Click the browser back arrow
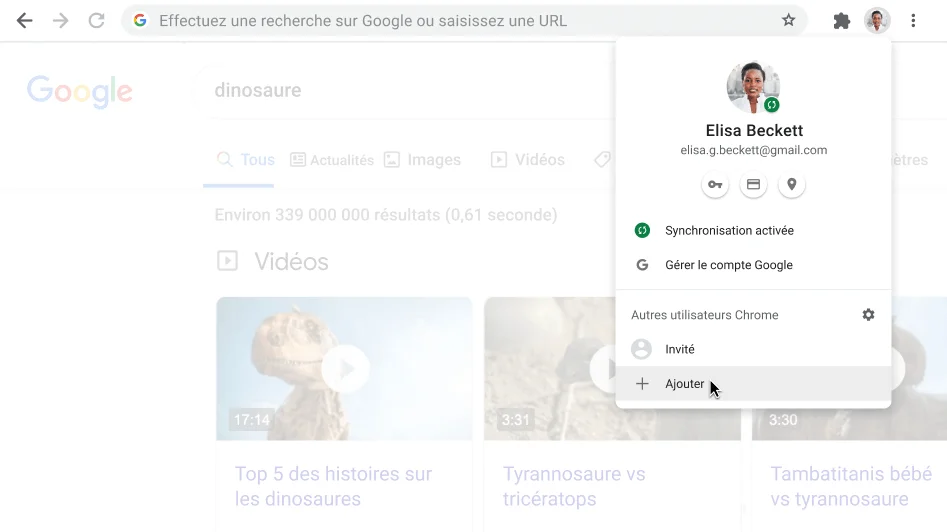Image resolution: width=947 pixels, height=532 pixels. (x=25, y=20)
